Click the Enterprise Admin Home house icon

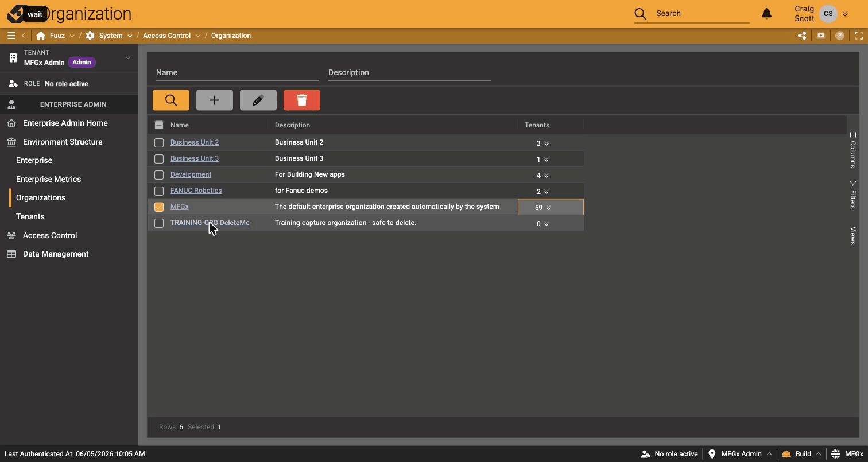[x=11, y=123]
